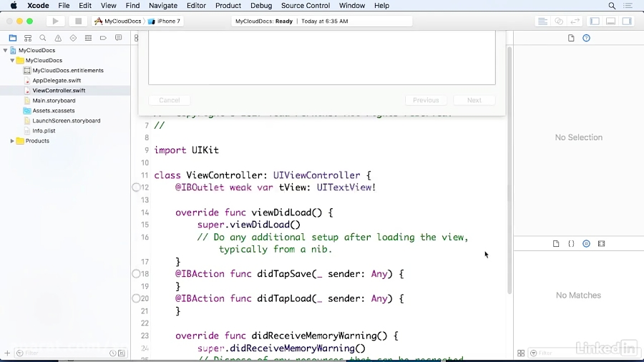Viewport: 644px width, 362px height.
Task: Open the Issue navigator warning icon
Action: (58, 38)
